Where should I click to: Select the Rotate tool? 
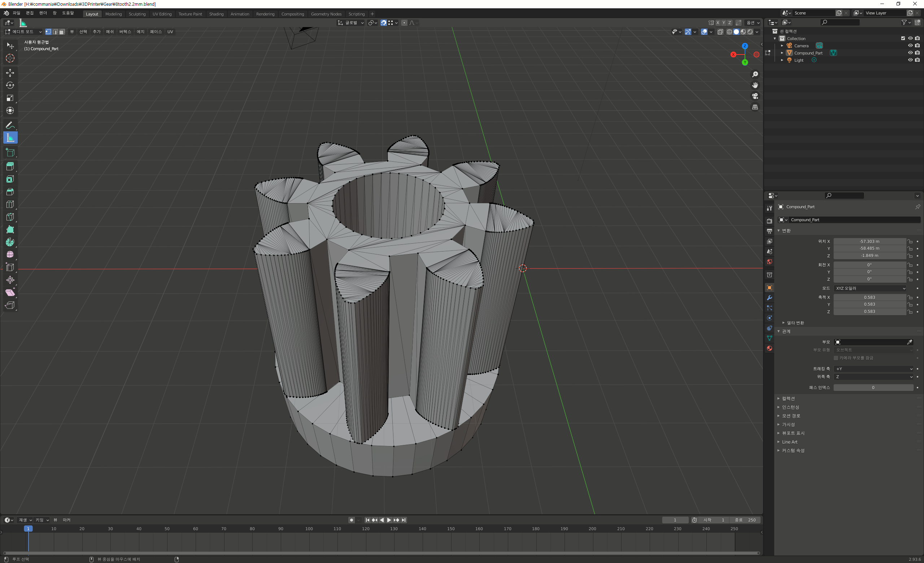click(x=10, y=86)
